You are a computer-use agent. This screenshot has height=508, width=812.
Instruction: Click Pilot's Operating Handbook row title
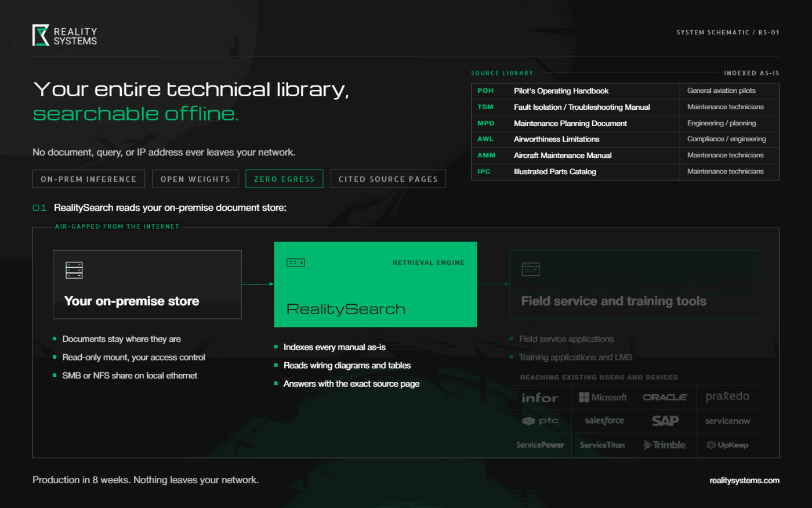coord(561,91)
